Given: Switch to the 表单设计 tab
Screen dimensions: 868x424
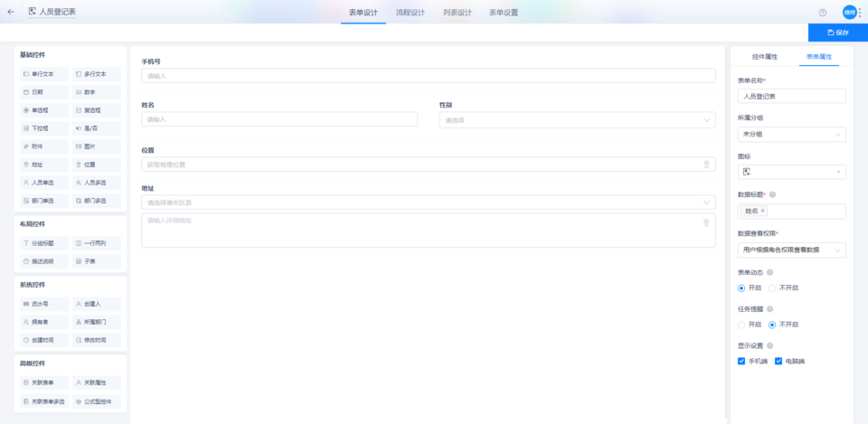Looking at the screenshot, I should point(363,12).
